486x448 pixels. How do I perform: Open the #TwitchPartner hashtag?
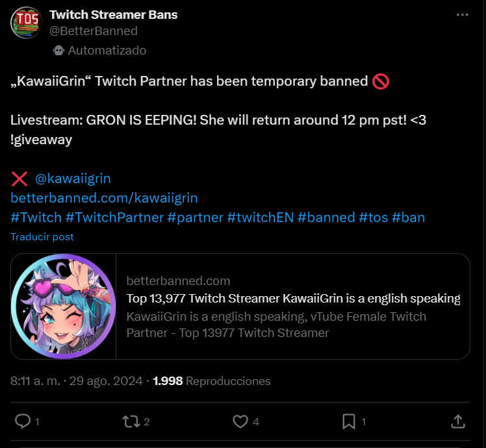(x=114, y=218)
